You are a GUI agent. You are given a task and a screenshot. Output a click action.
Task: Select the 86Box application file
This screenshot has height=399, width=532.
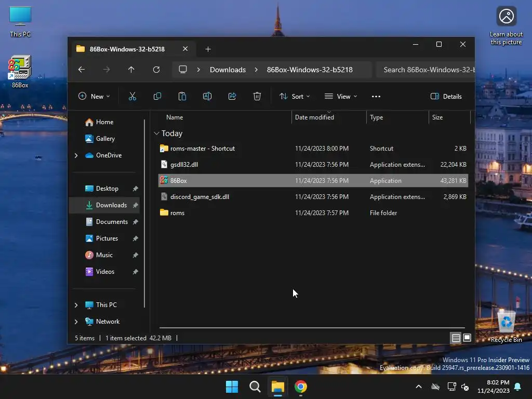313,180
